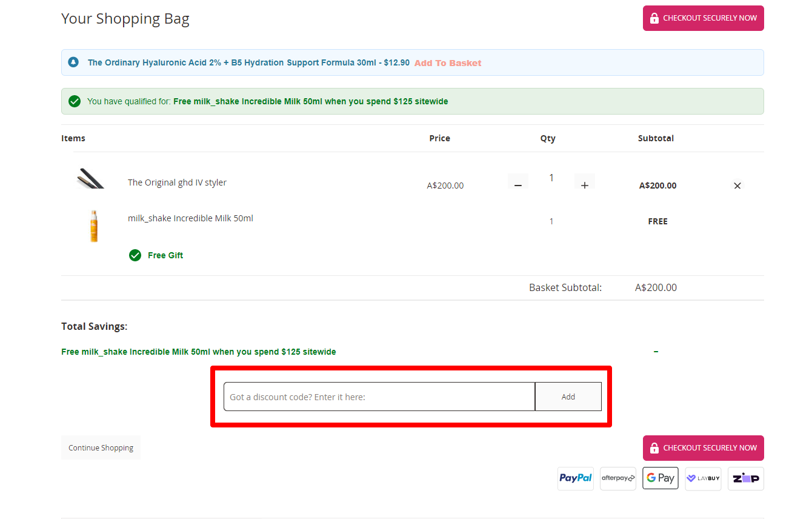Viewport: 812px width, 519px height.
Task: Open The Original ghd IV styler link
Action: tap(177, 182)
